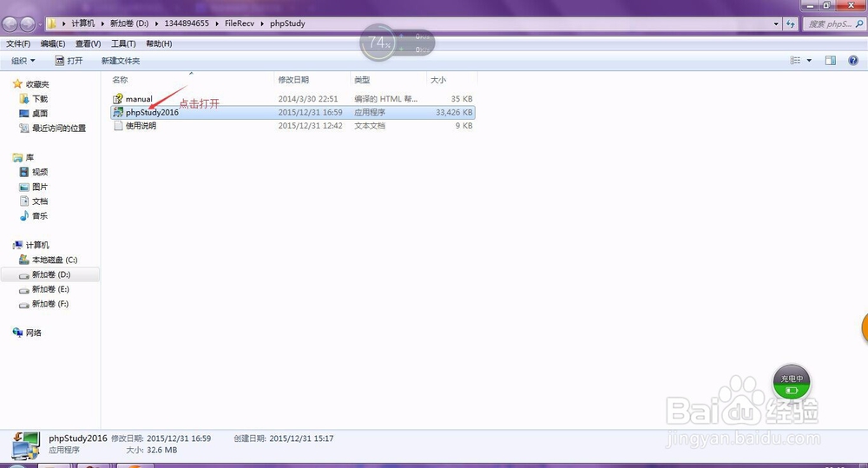Open the 帮助(H) menu
868x468 pixels.
(159, 43)
